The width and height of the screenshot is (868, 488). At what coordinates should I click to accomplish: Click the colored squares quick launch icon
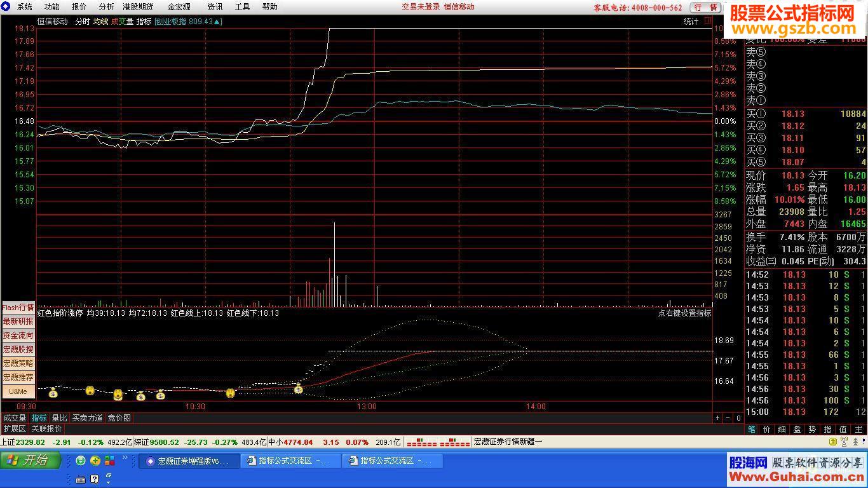pyautogui.click(x=110, y=461)
